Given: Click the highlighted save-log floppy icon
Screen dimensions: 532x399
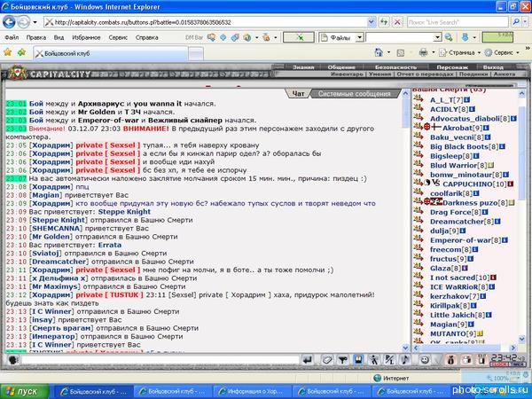Looking at the screenshot, I should (358, 360).
